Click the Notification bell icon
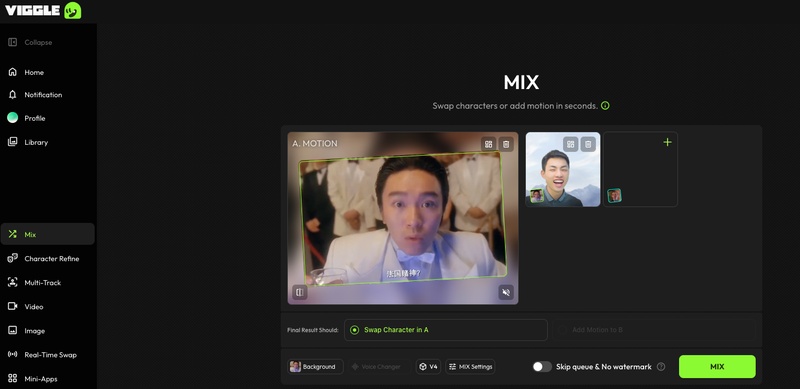The width and height of the screenshot is (800, 389). click(x=12, y=94)
